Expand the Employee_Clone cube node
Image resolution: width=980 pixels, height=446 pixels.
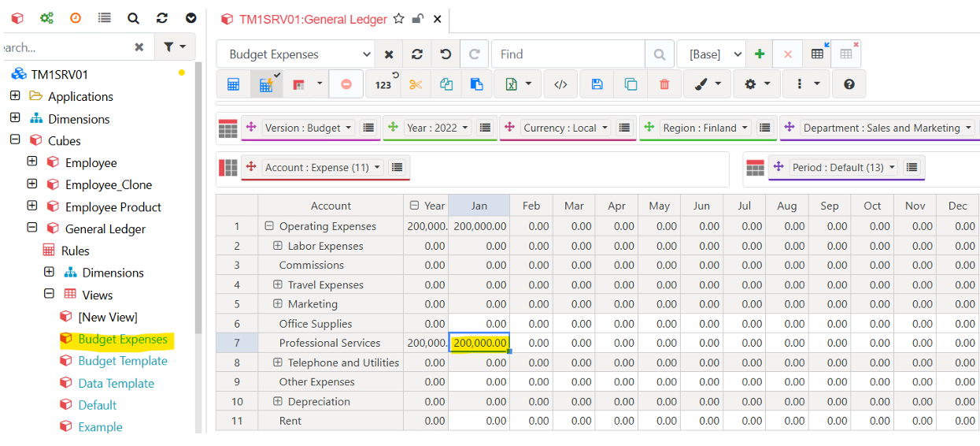point(32,184)
